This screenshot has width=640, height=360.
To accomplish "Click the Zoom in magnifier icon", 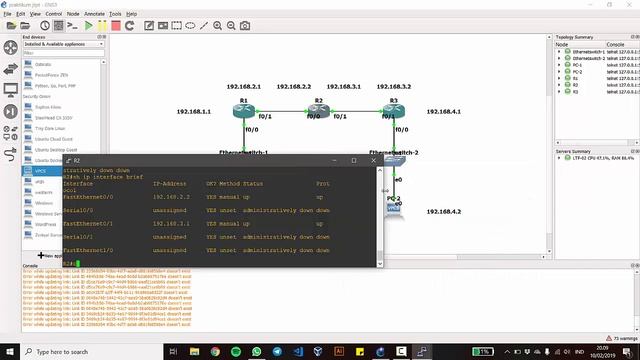I will click(x=218, y=26).
